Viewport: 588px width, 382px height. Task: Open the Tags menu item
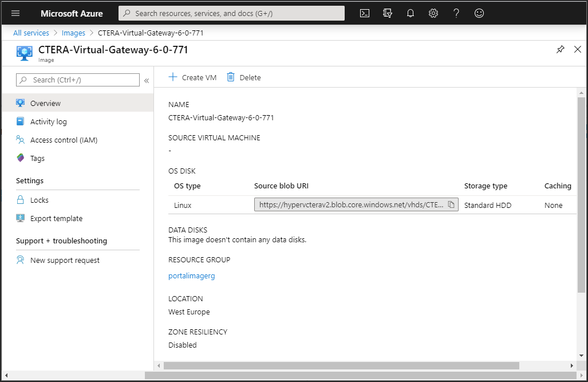[x=78, y=158]
